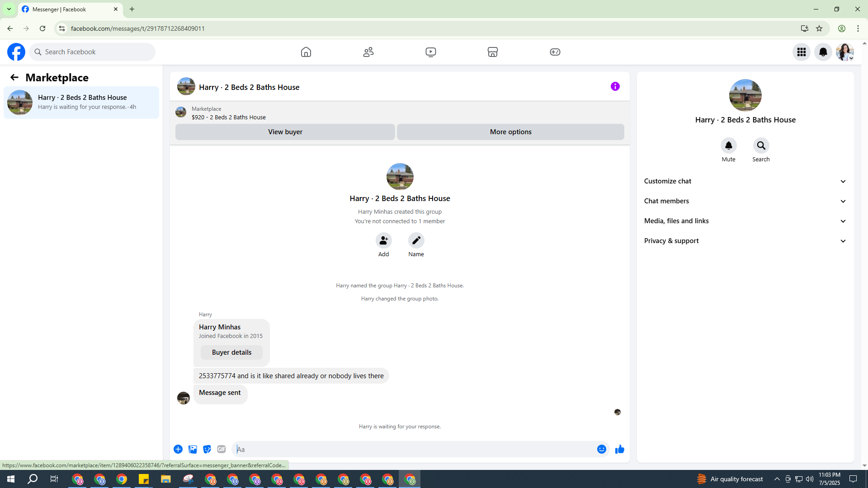Open the Marketplace tab in top navigation
The width and height of the screenshot is (868, 488).
coord(493,52)
